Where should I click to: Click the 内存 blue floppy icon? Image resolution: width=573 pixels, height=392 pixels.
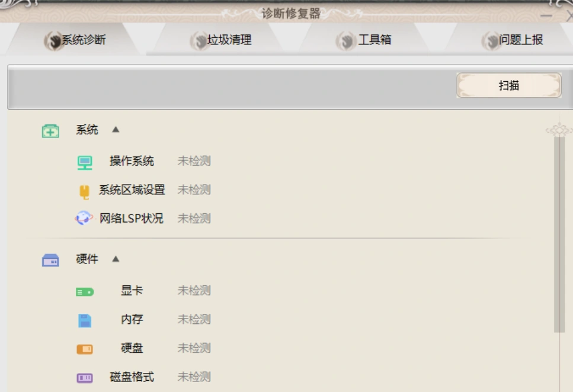click(85, 320)
